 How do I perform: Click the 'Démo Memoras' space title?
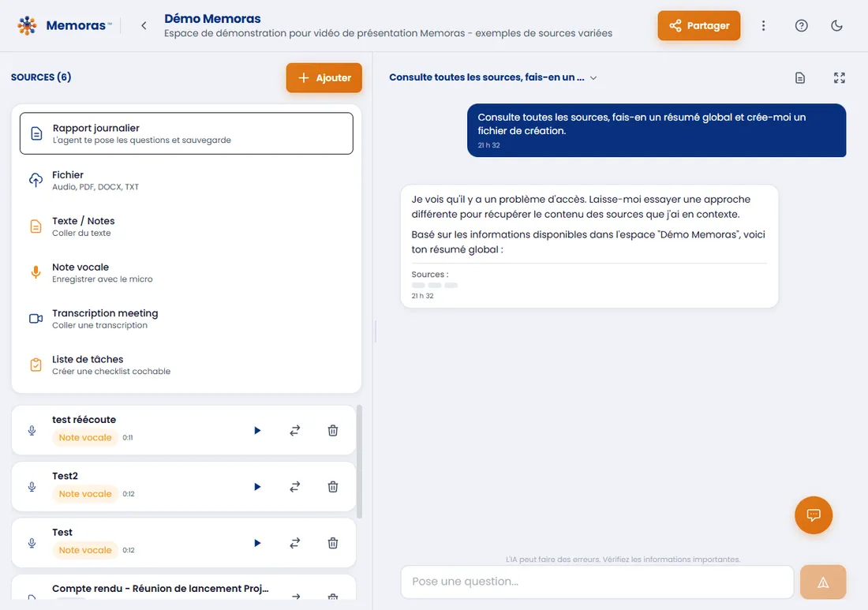click(x=212, y=18)
